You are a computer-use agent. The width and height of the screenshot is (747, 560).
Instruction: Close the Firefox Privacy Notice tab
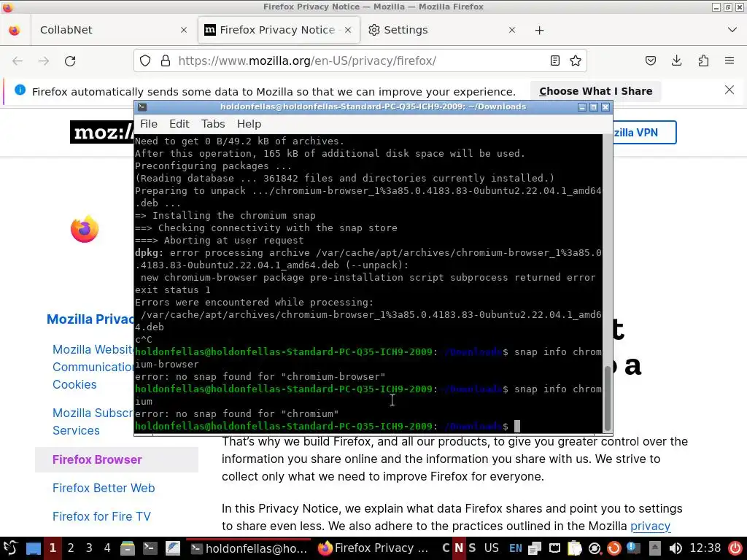[x=348, y=30]
